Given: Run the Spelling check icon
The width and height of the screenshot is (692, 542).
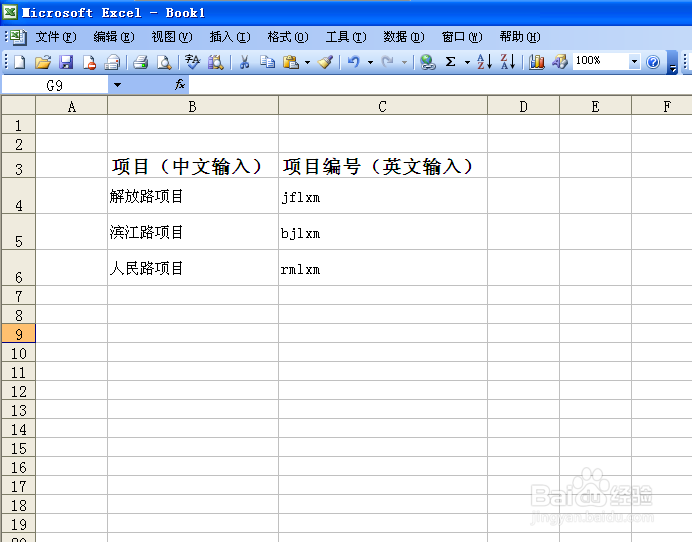Looking at the screenshot, I should 192,62.
